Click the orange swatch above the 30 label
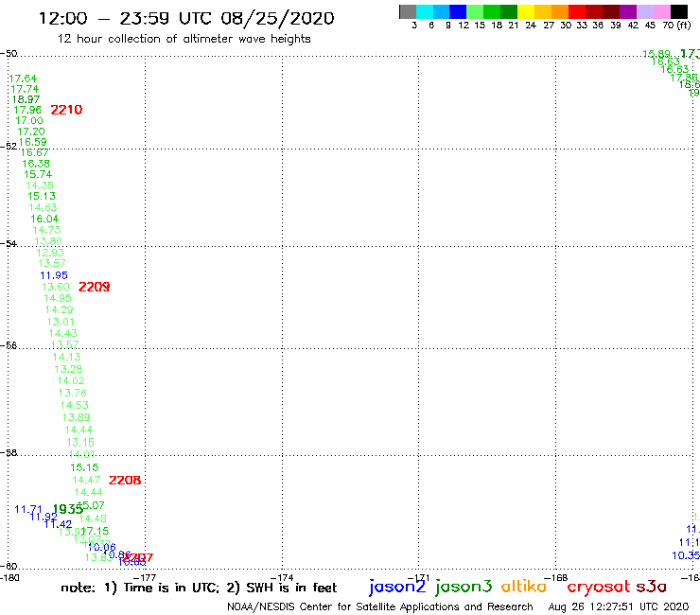 (x=560, y=11)
